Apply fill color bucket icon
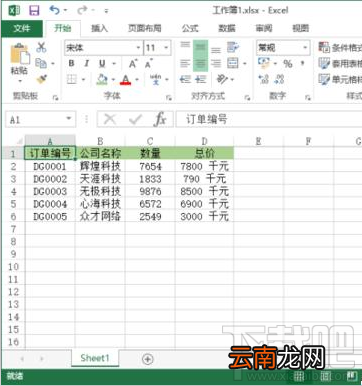362x386 pixels. coord(102,79)
